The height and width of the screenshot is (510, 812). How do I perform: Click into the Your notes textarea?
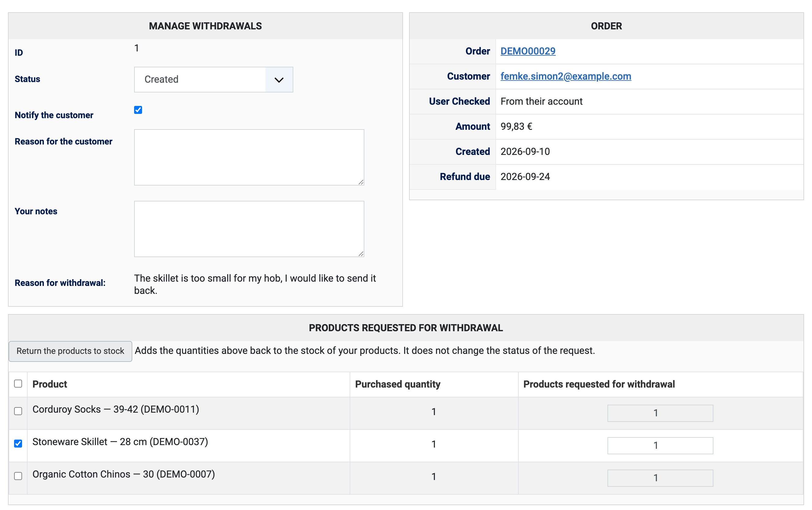[x=249, y=229]
